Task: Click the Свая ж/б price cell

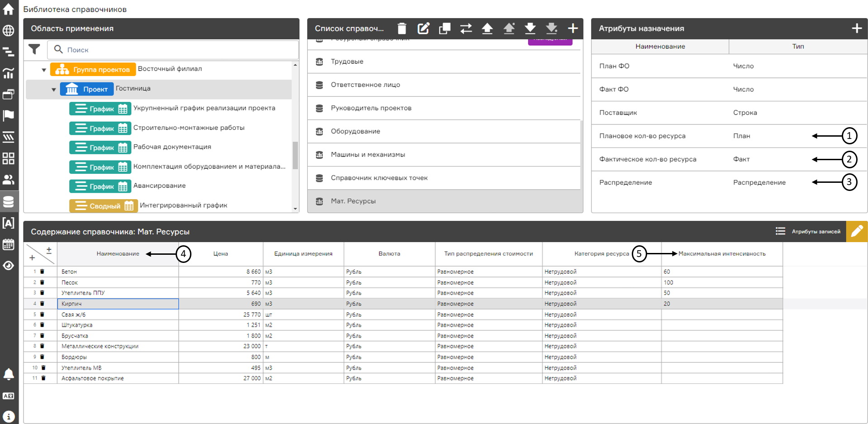Action: (x=221, y=314)
